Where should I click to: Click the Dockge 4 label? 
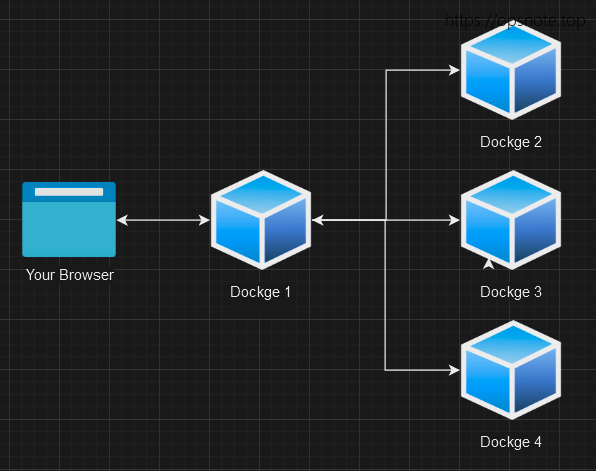pyautogui.click(x=510, y=442)
